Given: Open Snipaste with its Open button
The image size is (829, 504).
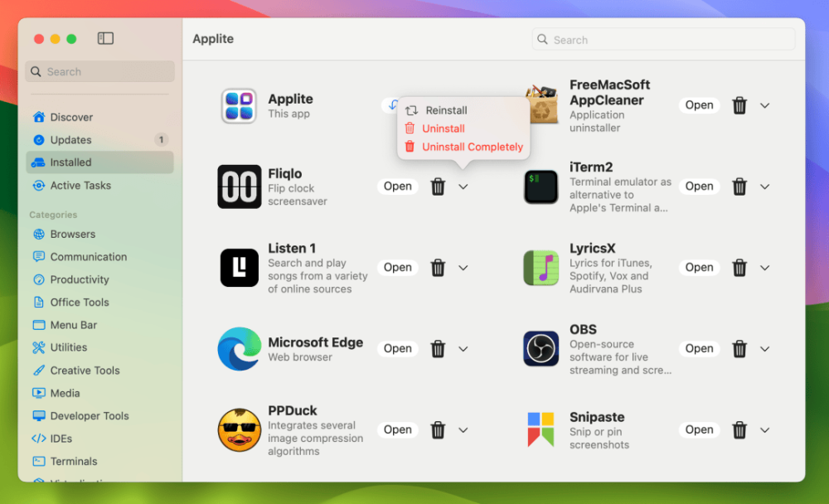Looking at the screenshot, I should click(x=699, y=430).
